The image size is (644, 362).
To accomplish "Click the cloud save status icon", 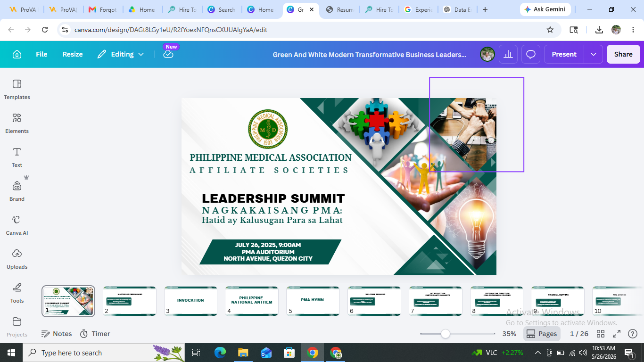I will tap(168, 54).
